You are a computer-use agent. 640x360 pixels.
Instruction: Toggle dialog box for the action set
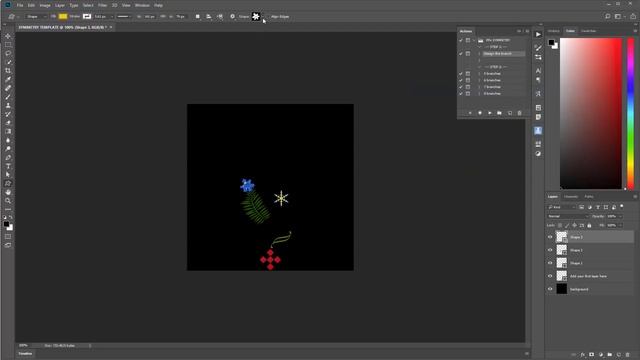[x=468, y=40]
